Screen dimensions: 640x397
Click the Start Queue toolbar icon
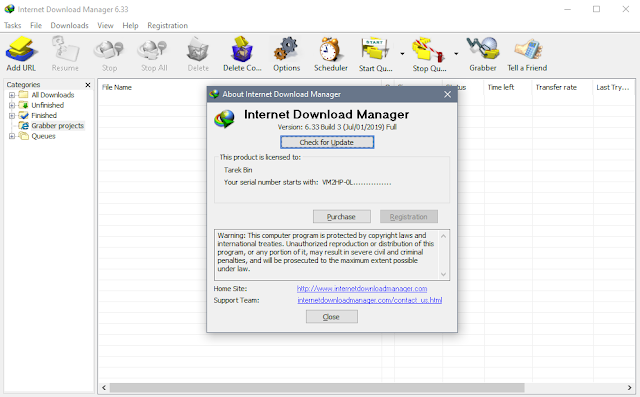[375, 54]
